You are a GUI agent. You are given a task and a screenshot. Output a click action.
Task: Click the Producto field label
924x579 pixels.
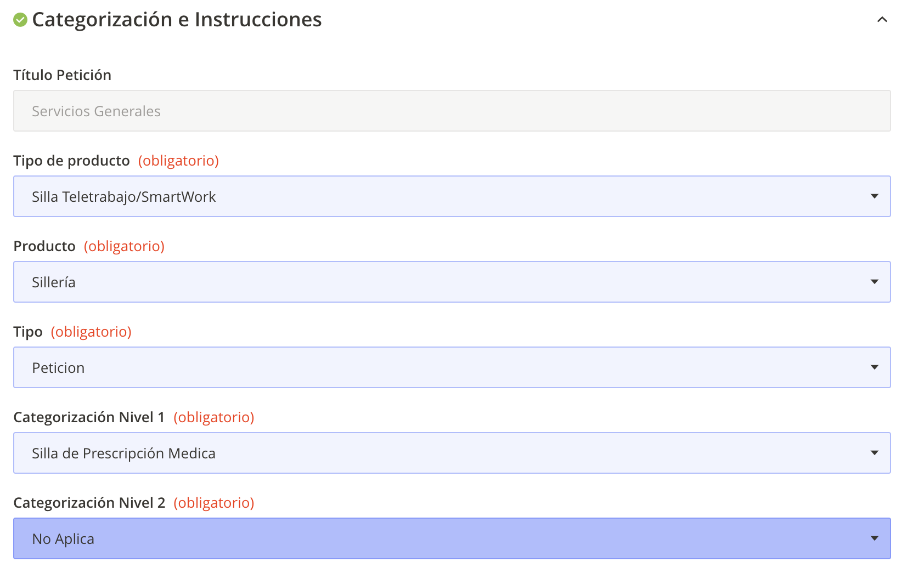coord(44,246)
